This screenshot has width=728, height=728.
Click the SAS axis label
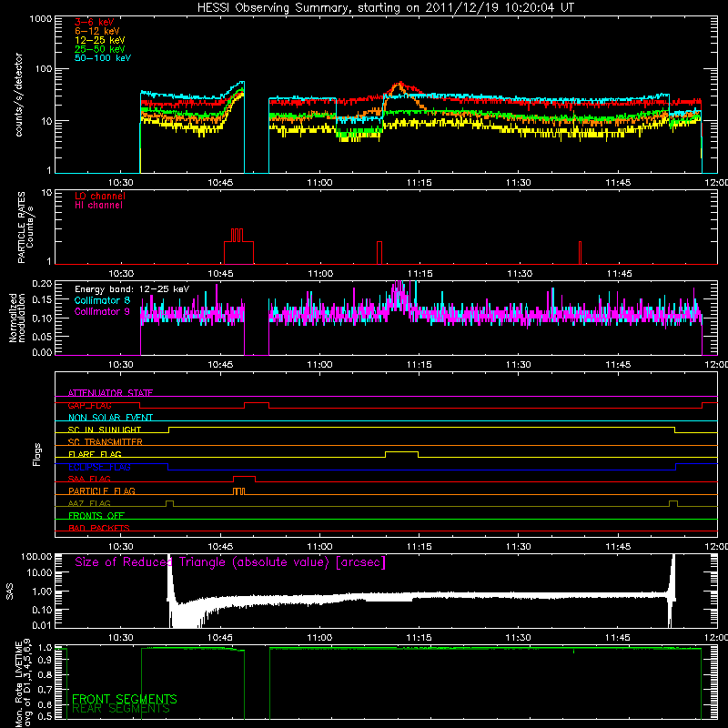10,591
